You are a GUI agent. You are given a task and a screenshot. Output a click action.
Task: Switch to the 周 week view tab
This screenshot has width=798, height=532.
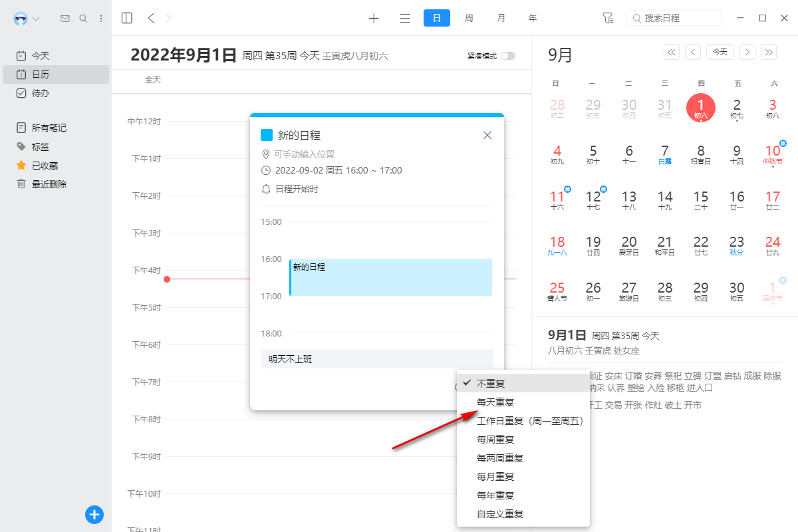point(469,19)
